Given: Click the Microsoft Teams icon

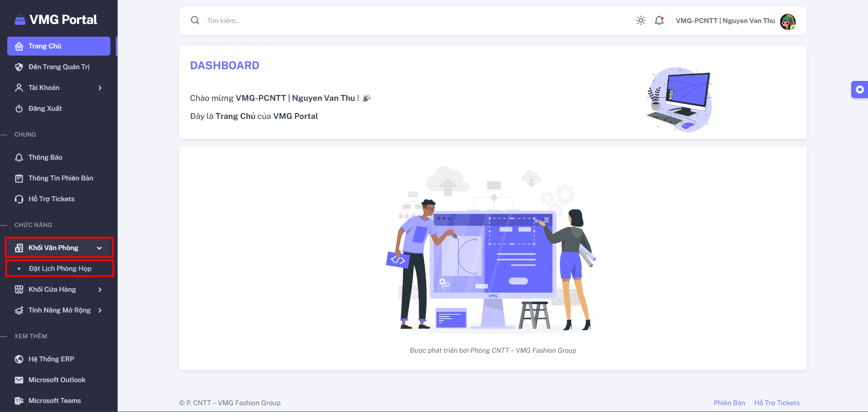Looking at the screenshot, I should tap(19, 401).
